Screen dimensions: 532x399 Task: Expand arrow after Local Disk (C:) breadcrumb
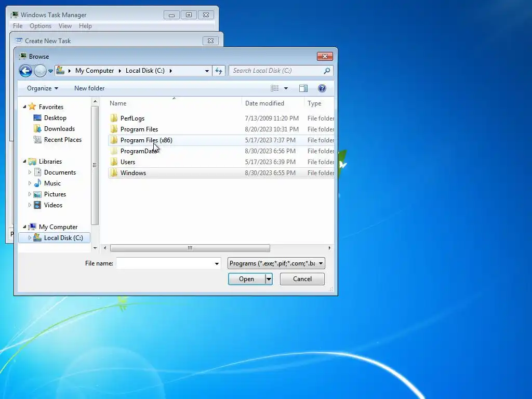tap(170, 71)
